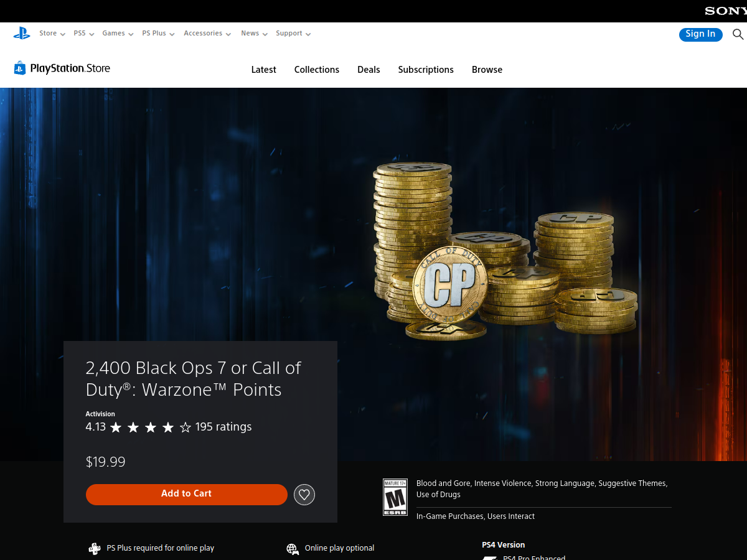This screenshot has width=747, height=560.
Task: Click the Add to Cart button
Action: click(x=187, y=494)
